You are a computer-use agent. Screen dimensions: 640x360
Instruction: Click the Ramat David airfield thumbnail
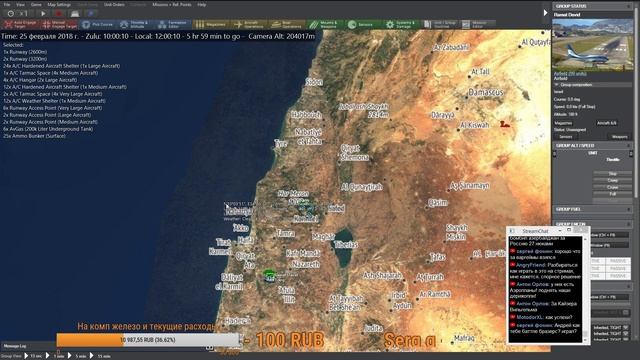(x=592, y=44)
